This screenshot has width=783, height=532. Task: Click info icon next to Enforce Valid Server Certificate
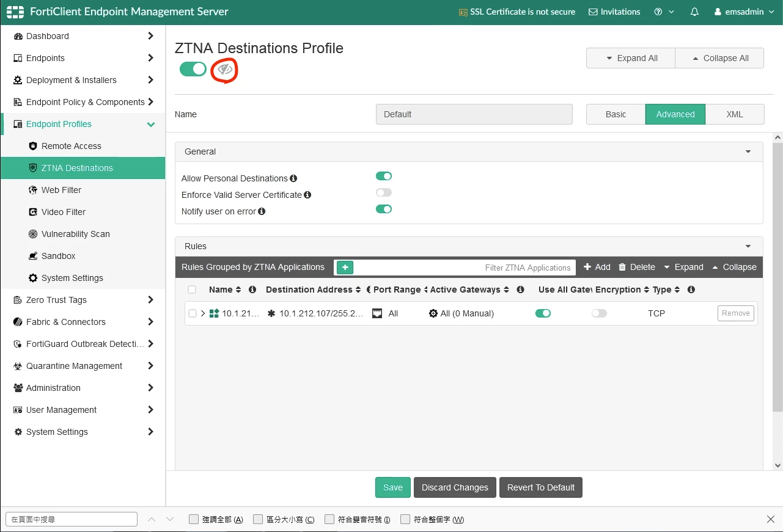(x=307, y=195)
